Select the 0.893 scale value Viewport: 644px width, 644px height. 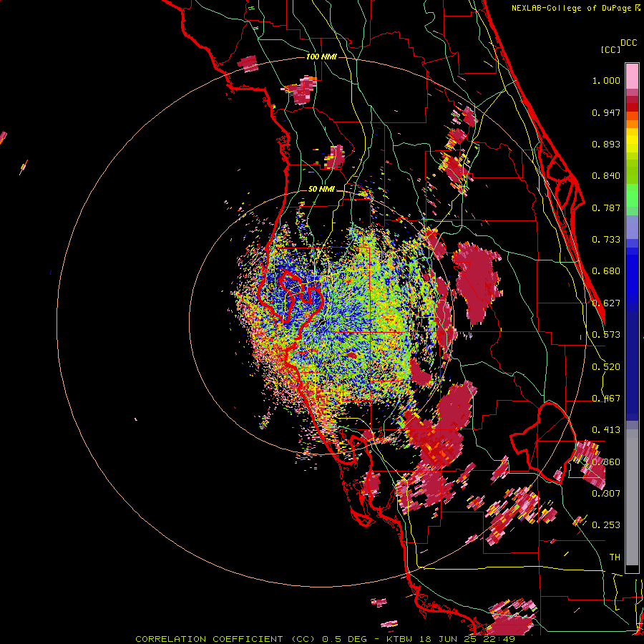(606, 144)
